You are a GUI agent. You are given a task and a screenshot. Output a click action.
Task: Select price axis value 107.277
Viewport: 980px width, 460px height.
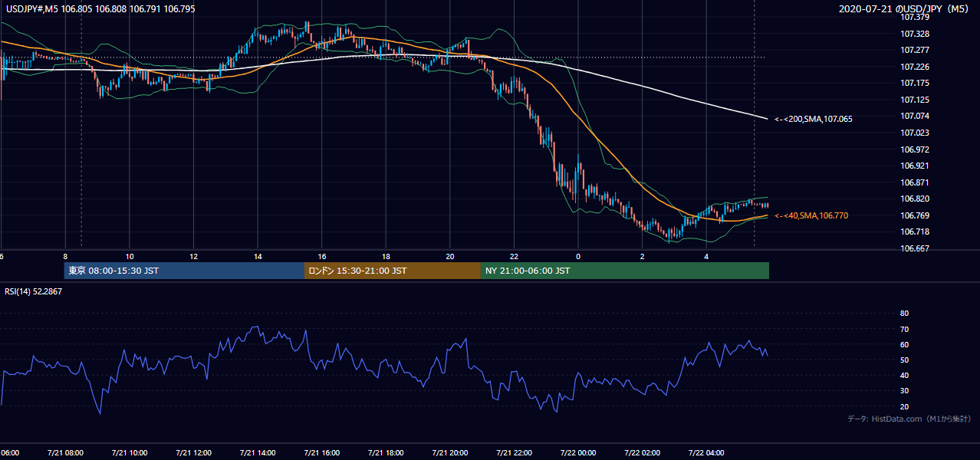[915, 50]
